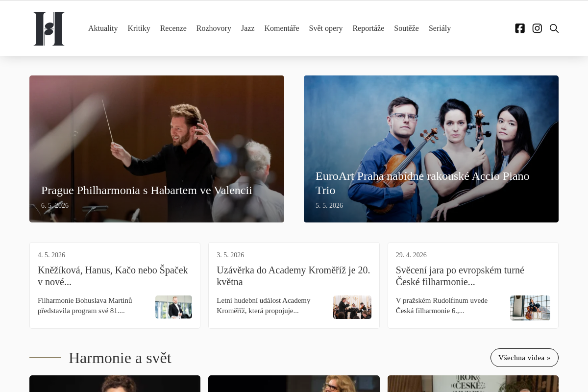Select Rozhovory in the navigation
The image size is (588, 392).
pos(214,28)
